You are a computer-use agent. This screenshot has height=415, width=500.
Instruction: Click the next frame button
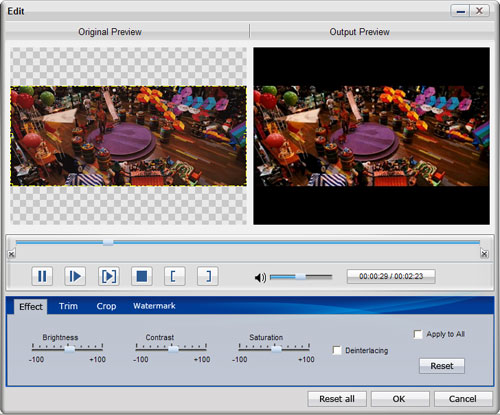[109, 276]
